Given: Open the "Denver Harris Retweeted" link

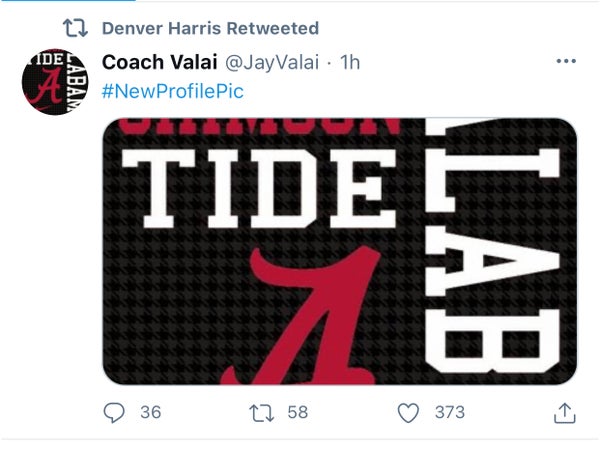Looking at the screenshot, I should (x=210, y=28).
